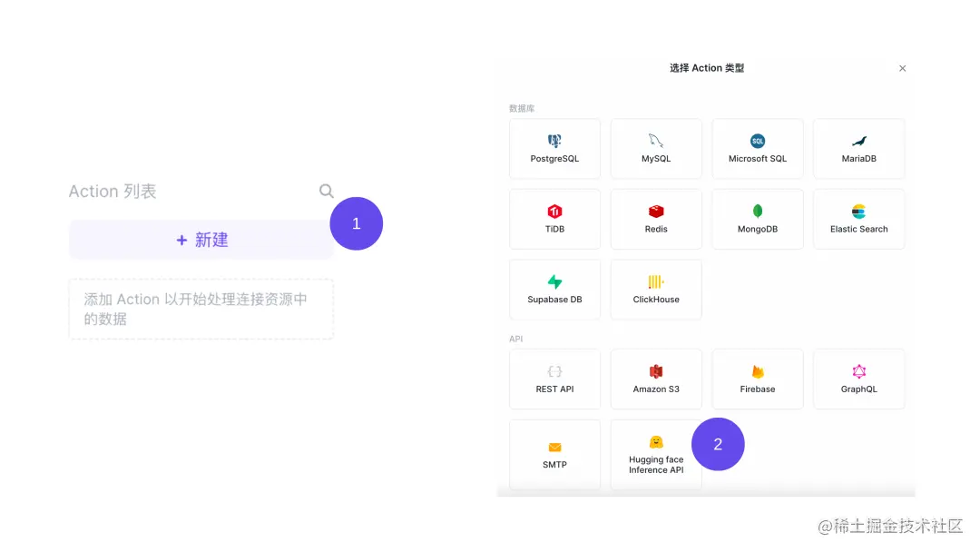The image size is (980, 552).
Task: Click the MariaDB label text
Action: point(858,159)
